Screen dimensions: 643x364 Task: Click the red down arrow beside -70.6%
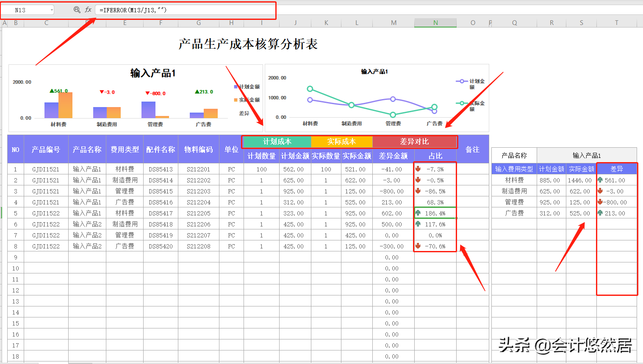(419, 246)
